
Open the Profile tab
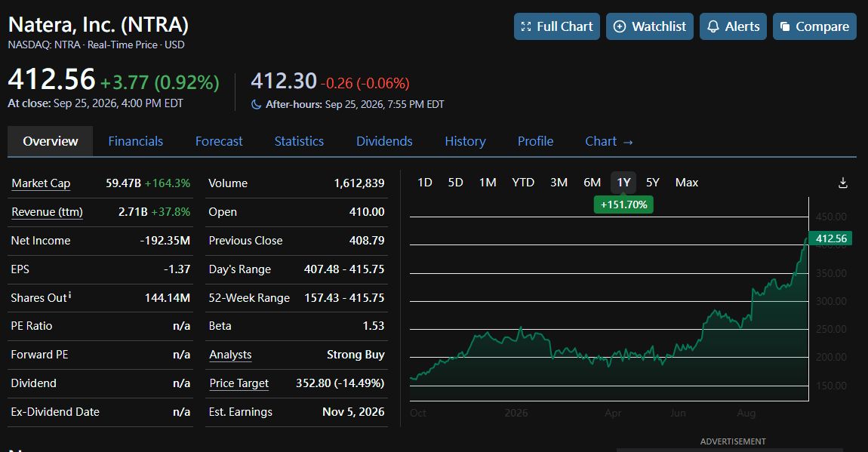(x=535, y=141)
